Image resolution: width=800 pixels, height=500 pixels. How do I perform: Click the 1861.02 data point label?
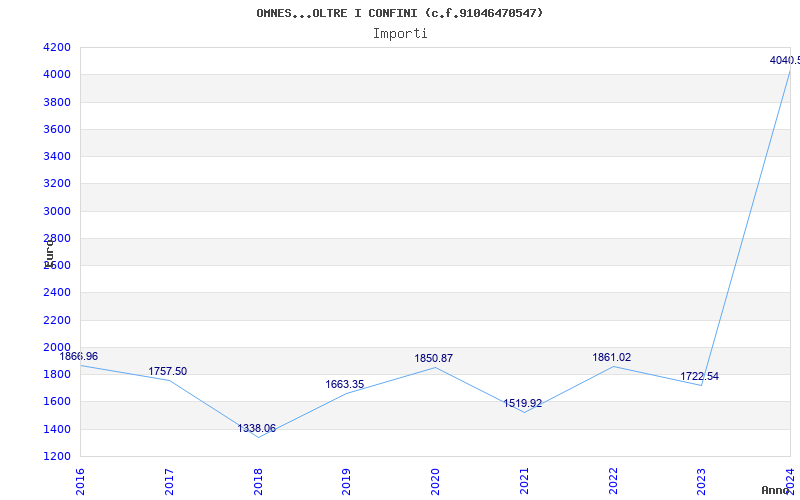pyautogui.click(x=611, y=357)
